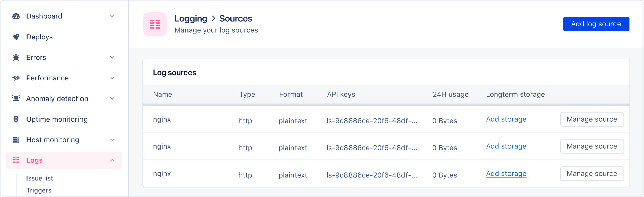644x197 pixels.
Task: Click the Uptime monitoring traffic-light icon
Action: [x=16, y=119]
